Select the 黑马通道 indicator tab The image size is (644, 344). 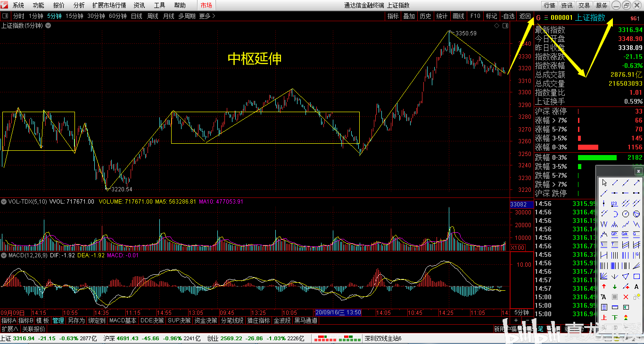(306, 320)
